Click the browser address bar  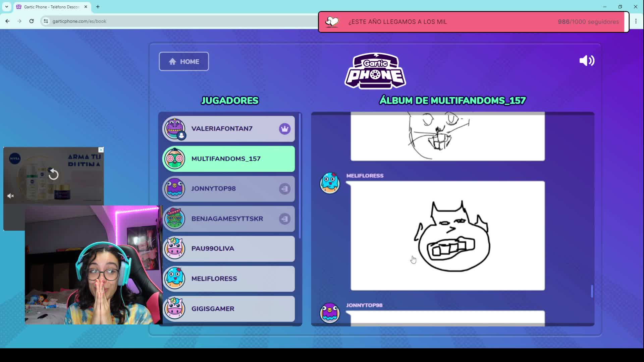181,21
